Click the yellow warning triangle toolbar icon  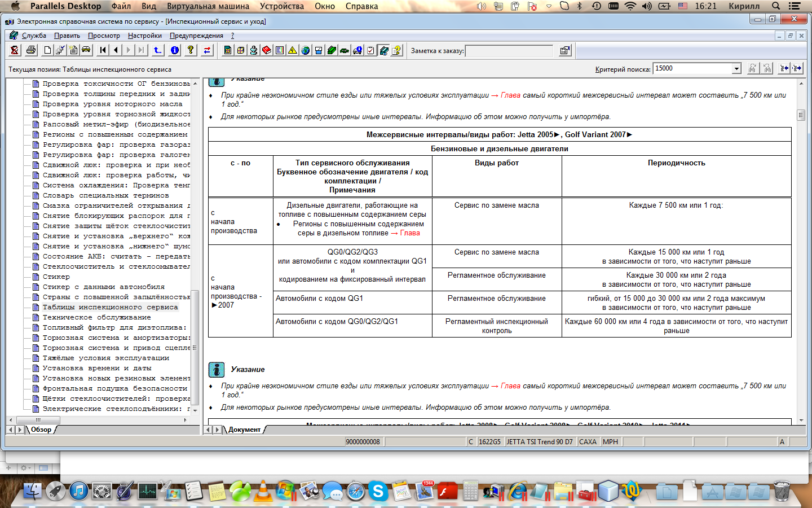pos(292,50)
